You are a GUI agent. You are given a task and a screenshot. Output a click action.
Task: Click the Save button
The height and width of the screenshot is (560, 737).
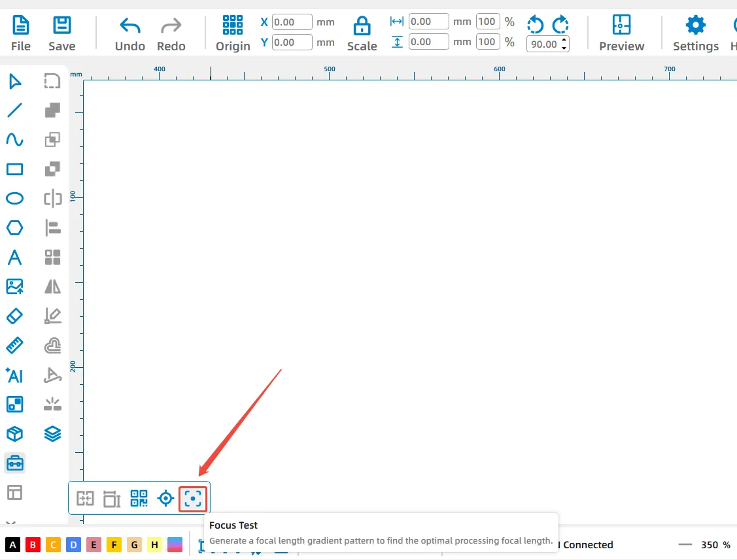[62, 33]
